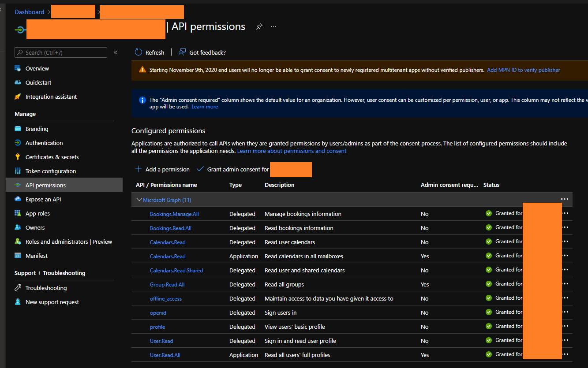Click the Overview sidebar icon

18,68
